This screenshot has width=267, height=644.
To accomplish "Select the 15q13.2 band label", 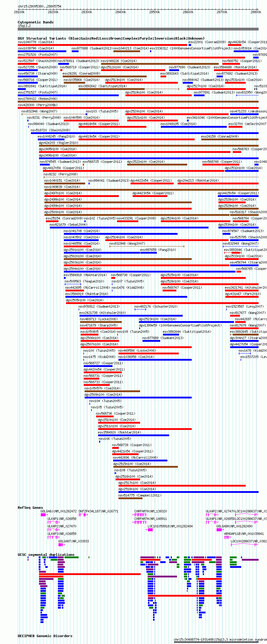I will click(24, 26).
